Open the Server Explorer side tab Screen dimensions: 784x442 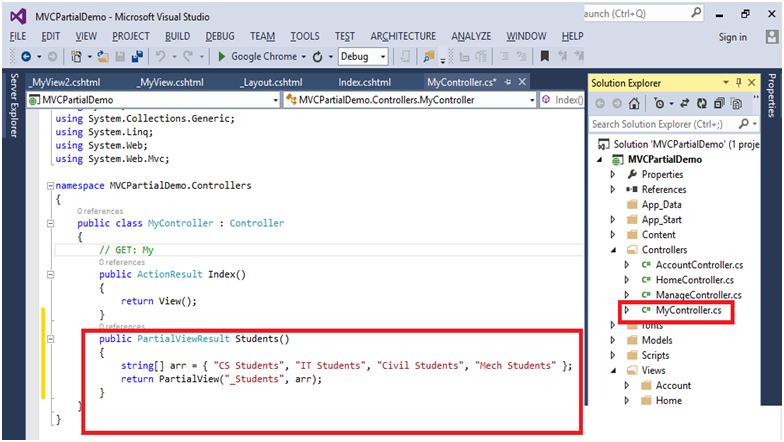[14, 106]
